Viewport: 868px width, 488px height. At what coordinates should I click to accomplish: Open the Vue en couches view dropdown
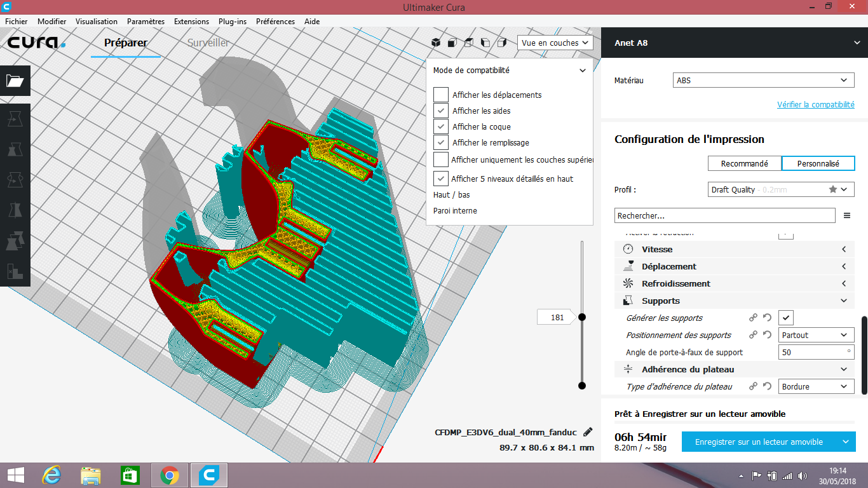point(555,43)
